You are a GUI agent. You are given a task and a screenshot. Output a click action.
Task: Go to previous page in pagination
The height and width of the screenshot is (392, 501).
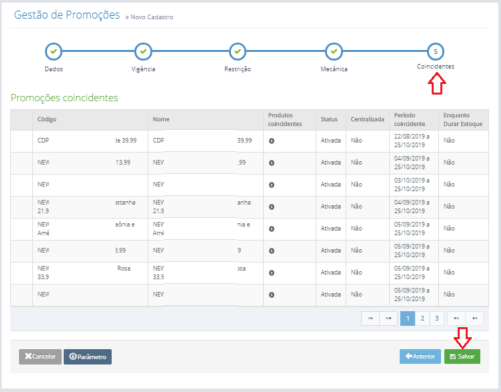click(389, 318)
